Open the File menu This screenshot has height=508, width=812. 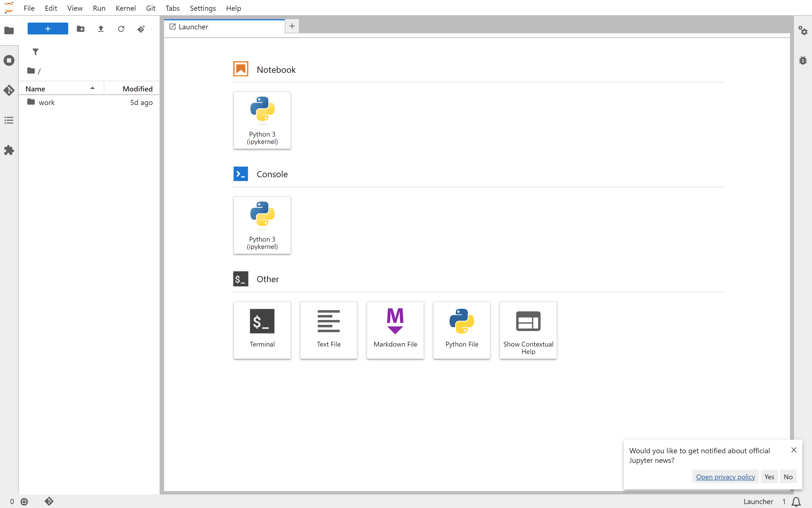coord(29,8)
